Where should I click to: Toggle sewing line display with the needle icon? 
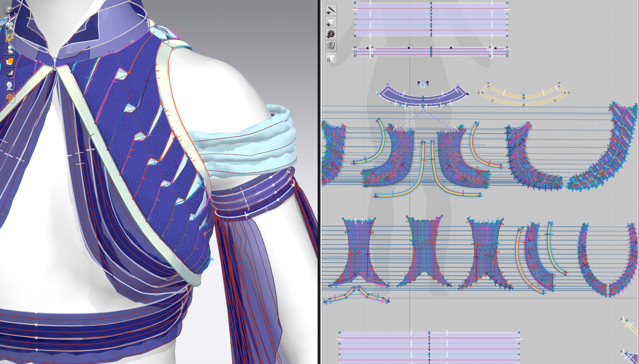331,10
